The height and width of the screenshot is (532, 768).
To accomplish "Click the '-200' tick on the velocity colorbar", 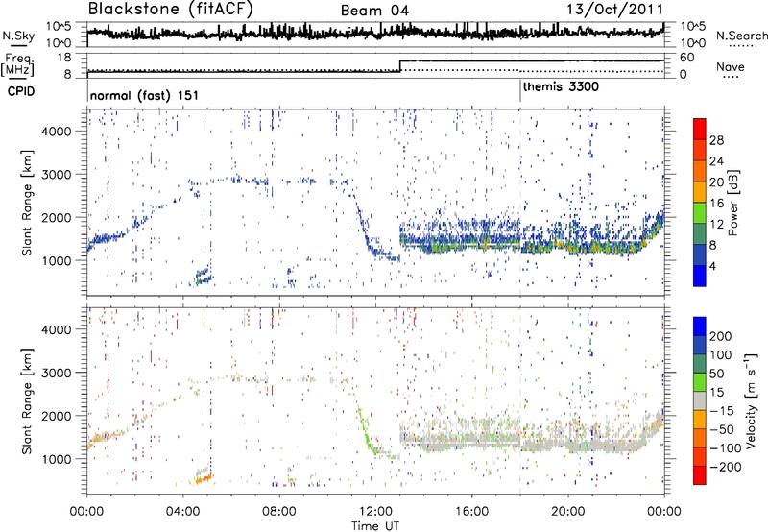I will pos(725,467).
